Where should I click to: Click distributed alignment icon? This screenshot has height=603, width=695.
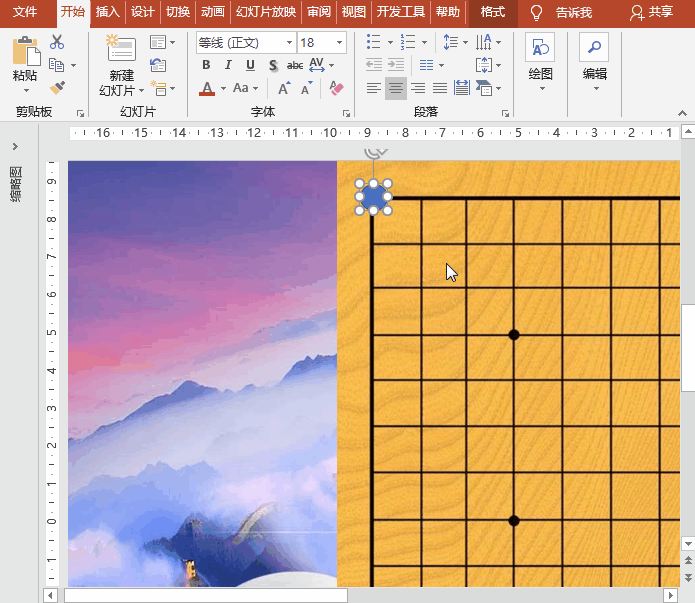[x=461, y=88]
